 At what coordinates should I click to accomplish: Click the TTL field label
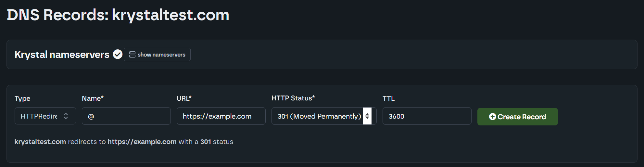tap(388, 98)
